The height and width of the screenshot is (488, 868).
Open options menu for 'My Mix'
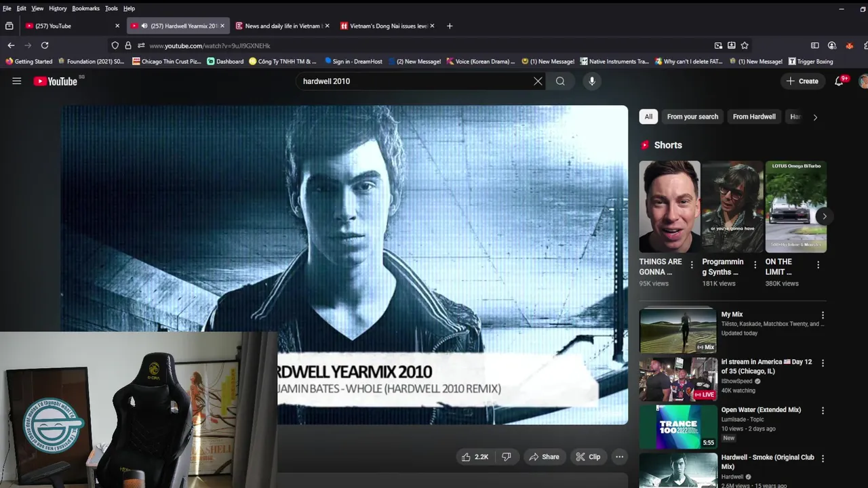(x=823, y=315)
